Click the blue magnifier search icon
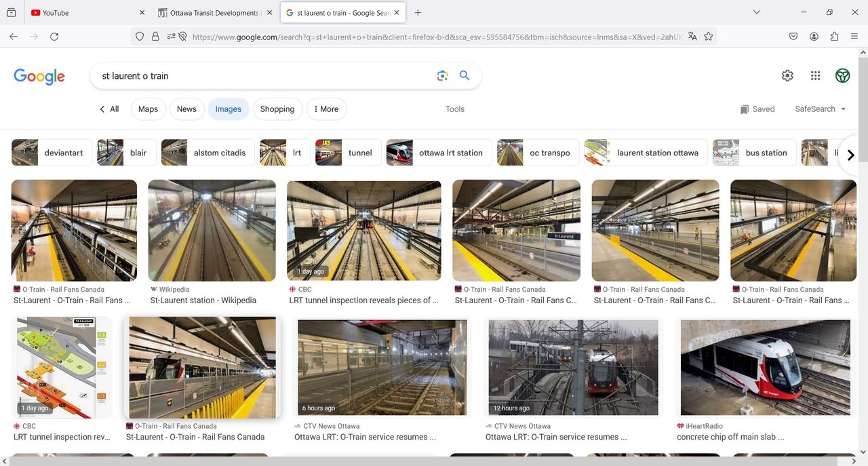Image resolution: width=868 pixels, height=466 pixels. (x=465, y=76)
